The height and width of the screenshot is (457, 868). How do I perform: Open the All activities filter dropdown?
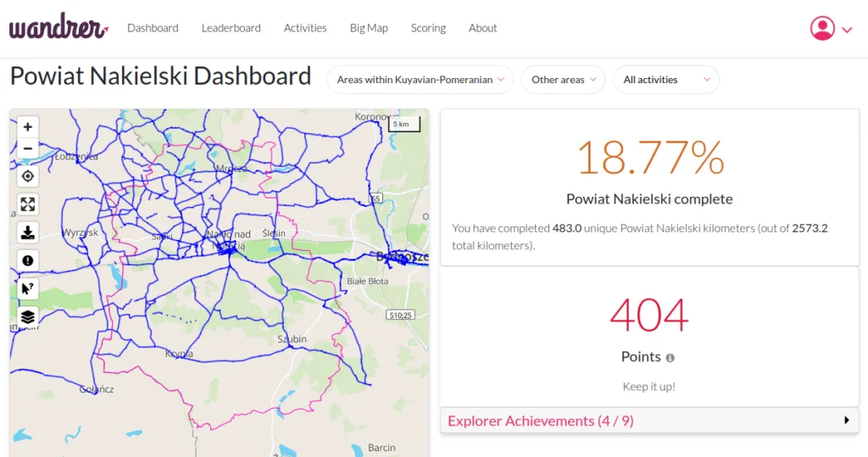click(x=665, y=80)
